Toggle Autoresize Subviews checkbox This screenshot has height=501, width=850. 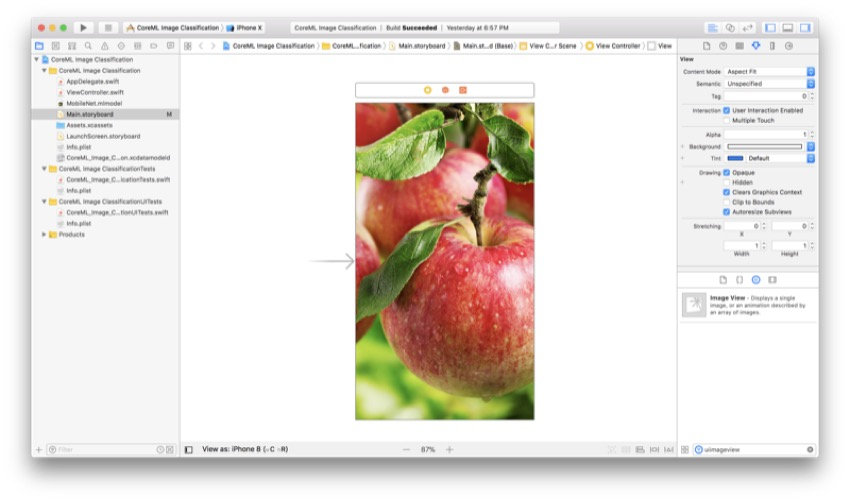click(x=726, y=212)
